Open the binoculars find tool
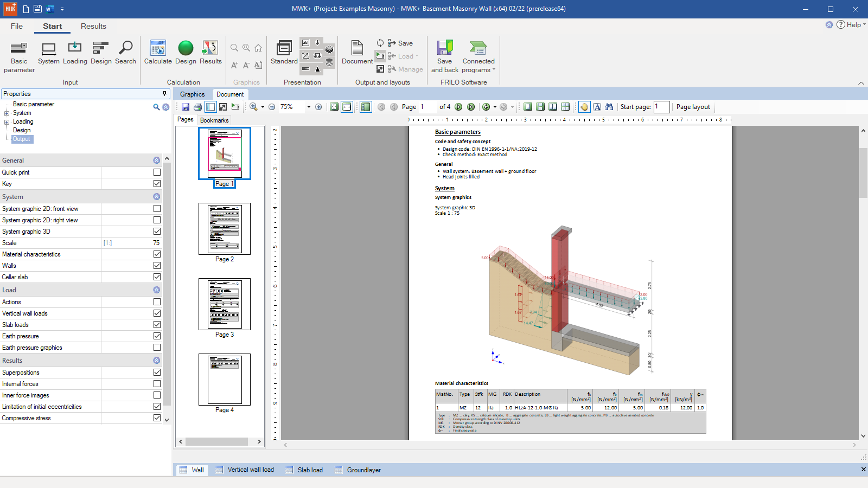The width and height of the screenshot is (868, 488). (609, 107)
